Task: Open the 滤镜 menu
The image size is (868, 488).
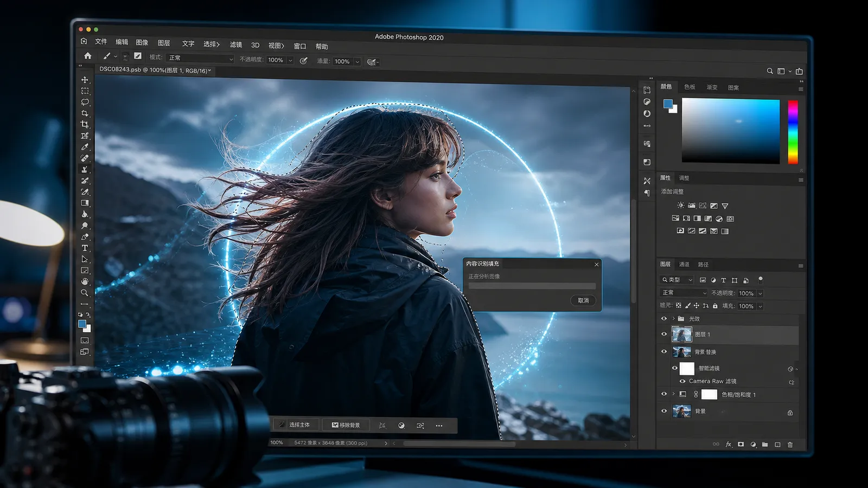Action: (236, 44)
